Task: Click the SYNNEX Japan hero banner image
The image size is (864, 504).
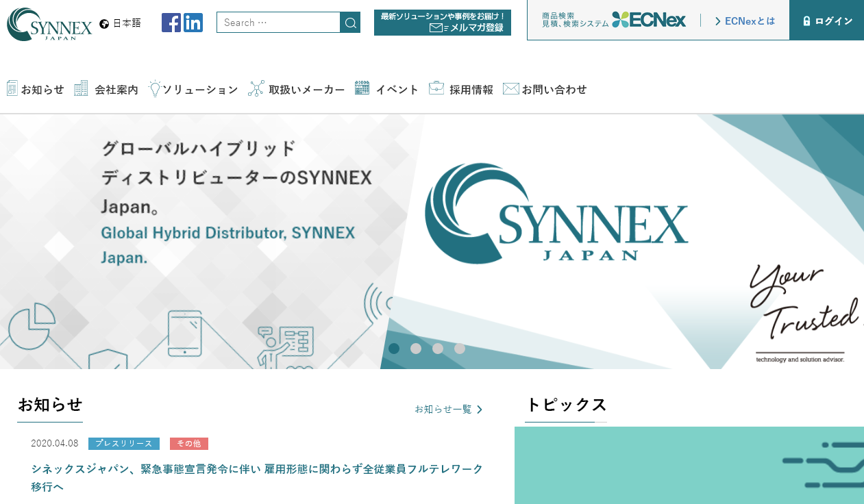Action: click(x=432, y=242)
